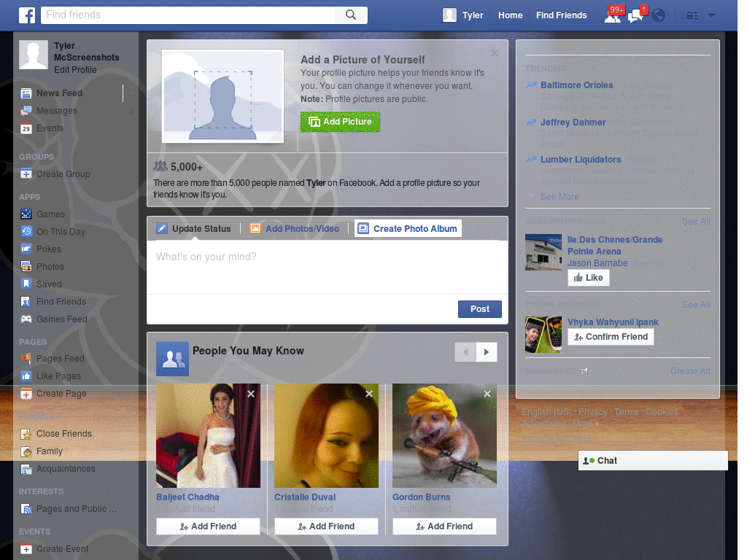Viewport: 747px width, 560px height.
Task: Open the Chat bar
Action: (x=653, y=461)
